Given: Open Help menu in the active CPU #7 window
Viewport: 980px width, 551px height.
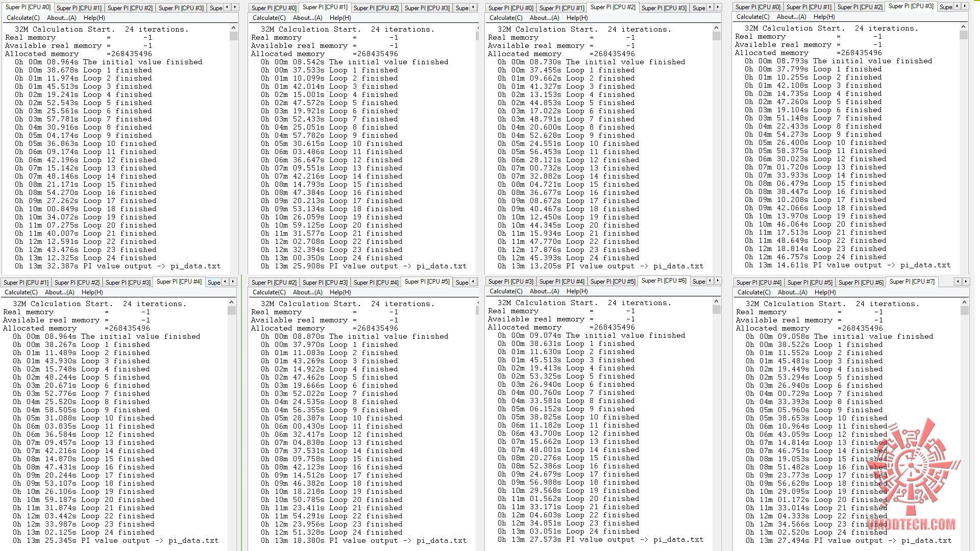Looking at the screenshot, I should 825,292.
